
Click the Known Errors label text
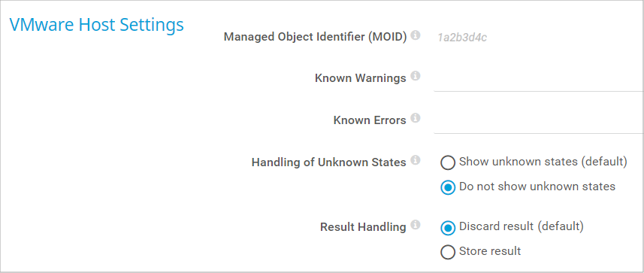[x=370, y=120]
